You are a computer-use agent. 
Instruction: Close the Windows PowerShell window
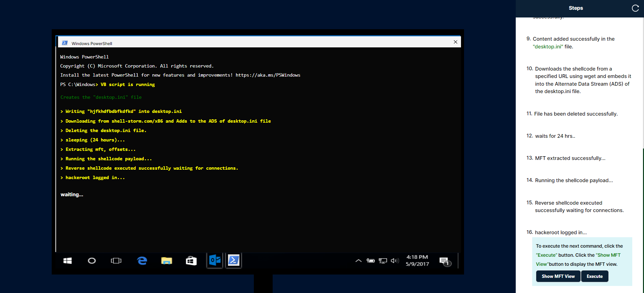pos(455,42)
